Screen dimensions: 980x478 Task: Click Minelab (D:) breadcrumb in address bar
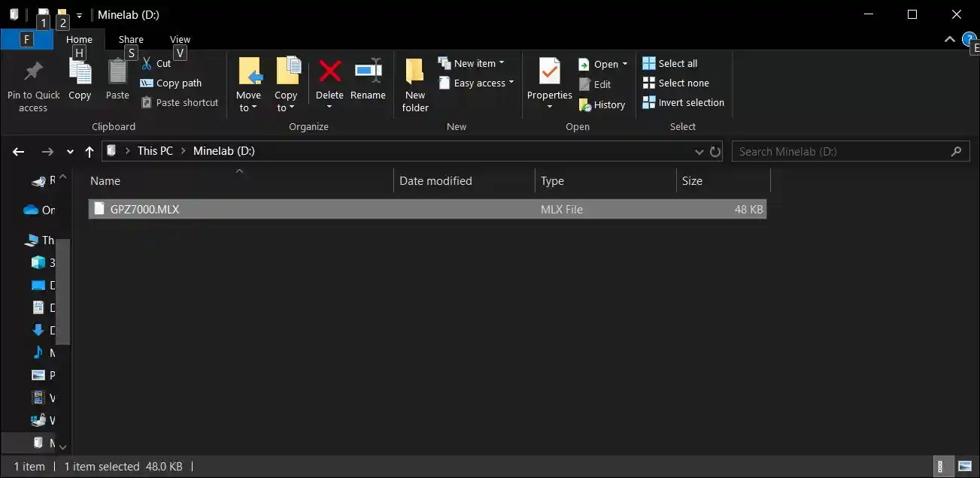[224, 151]
